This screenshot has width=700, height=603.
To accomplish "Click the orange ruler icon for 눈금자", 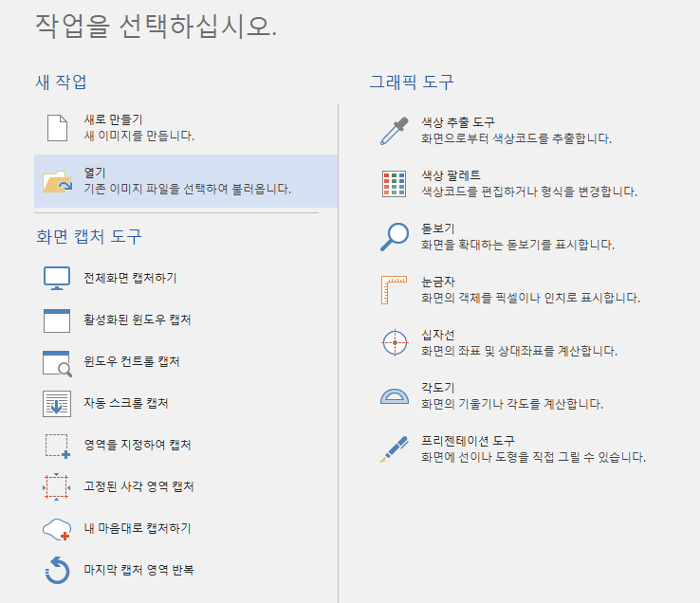I will (394, 290).
